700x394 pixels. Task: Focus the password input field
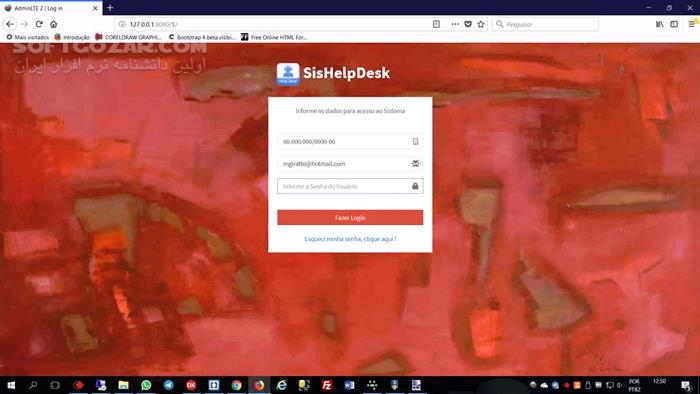[350, 186]
